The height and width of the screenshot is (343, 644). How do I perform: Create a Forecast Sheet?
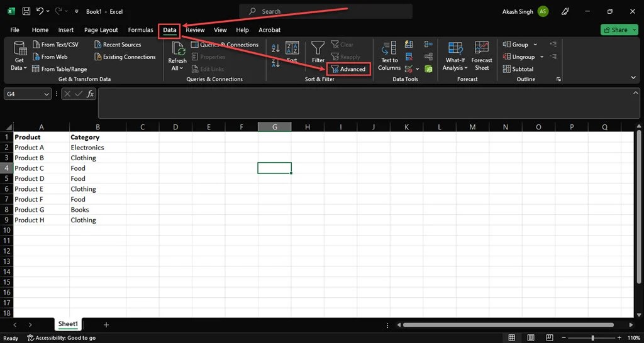[482, 56]
